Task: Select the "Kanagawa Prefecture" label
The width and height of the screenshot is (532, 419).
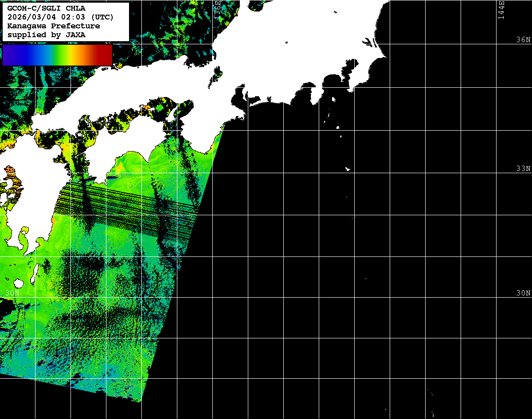Action: 54,26
